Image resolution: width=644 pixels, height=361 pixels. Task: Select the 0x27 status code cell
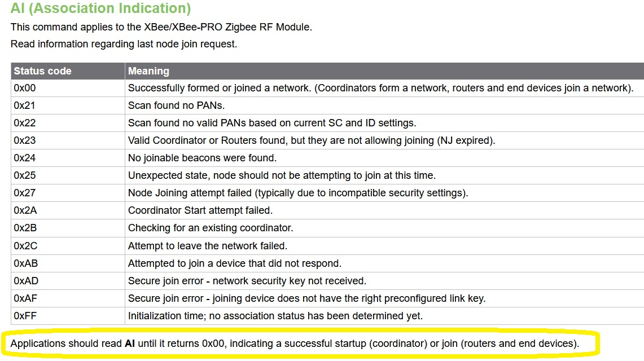(68, 193)
